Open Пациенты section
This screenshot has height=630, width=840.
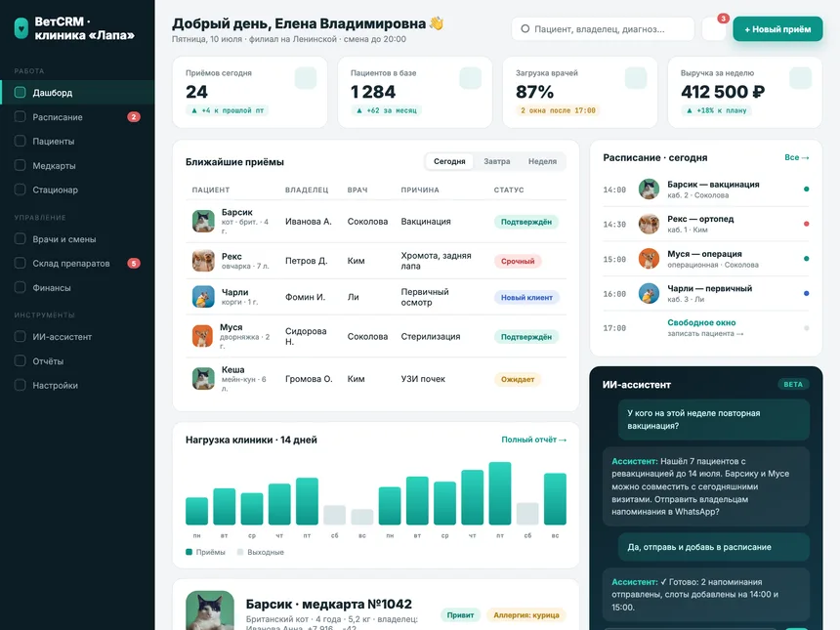77,141
